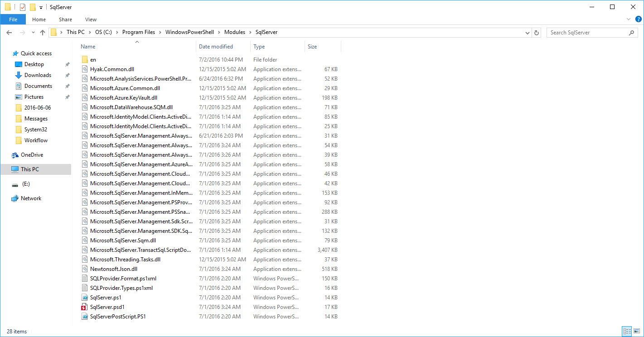Open Documents in Quick access
The width and height of the screenshot is (644, 337).
[38, 86]
